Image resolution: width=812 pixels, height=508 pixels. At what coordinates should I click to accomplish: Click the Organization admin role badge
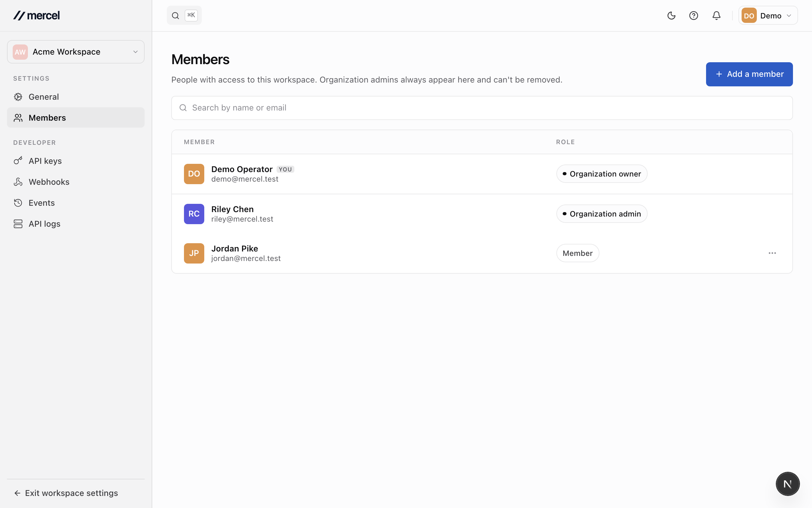click(x=602, y=214)
